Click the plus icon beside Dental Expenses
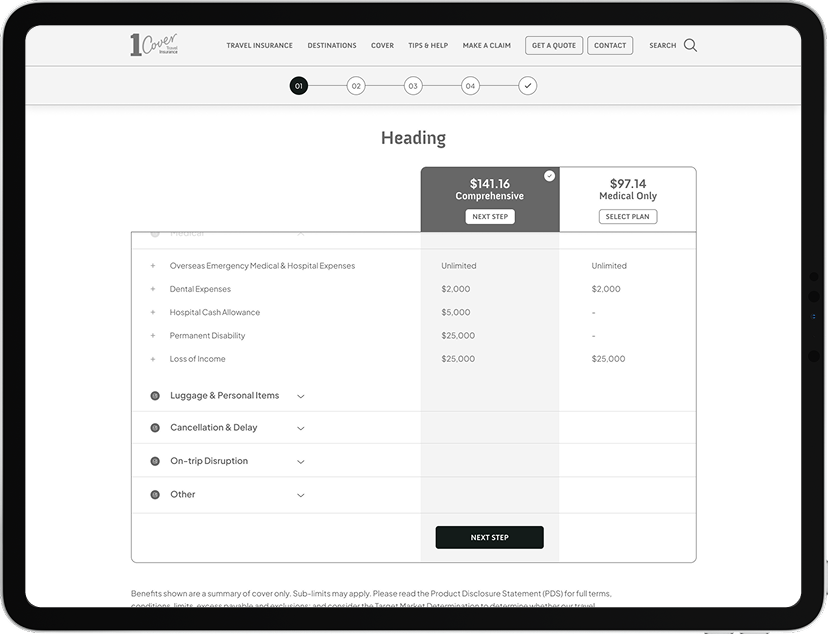 pyautogui.click(x=153, y=289)
